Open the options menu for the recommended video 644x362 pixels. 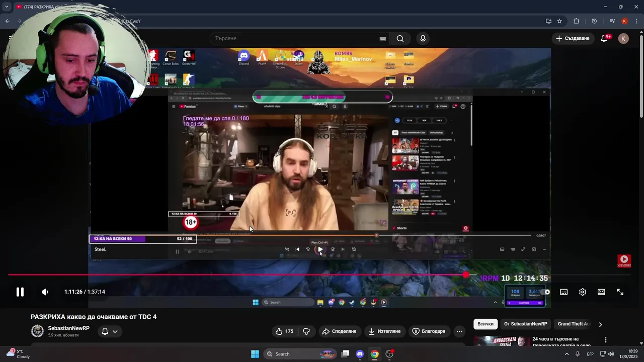click(x=606, y=340)
